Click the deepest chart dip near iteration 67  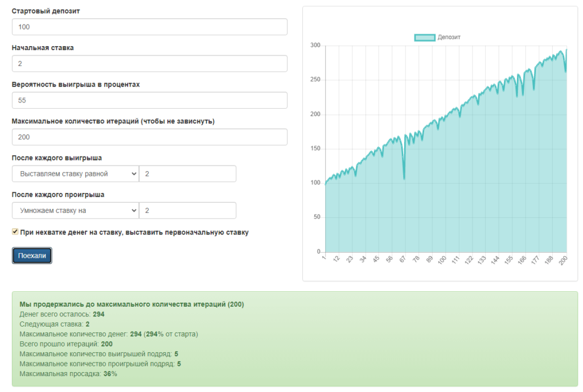[404, 178]
